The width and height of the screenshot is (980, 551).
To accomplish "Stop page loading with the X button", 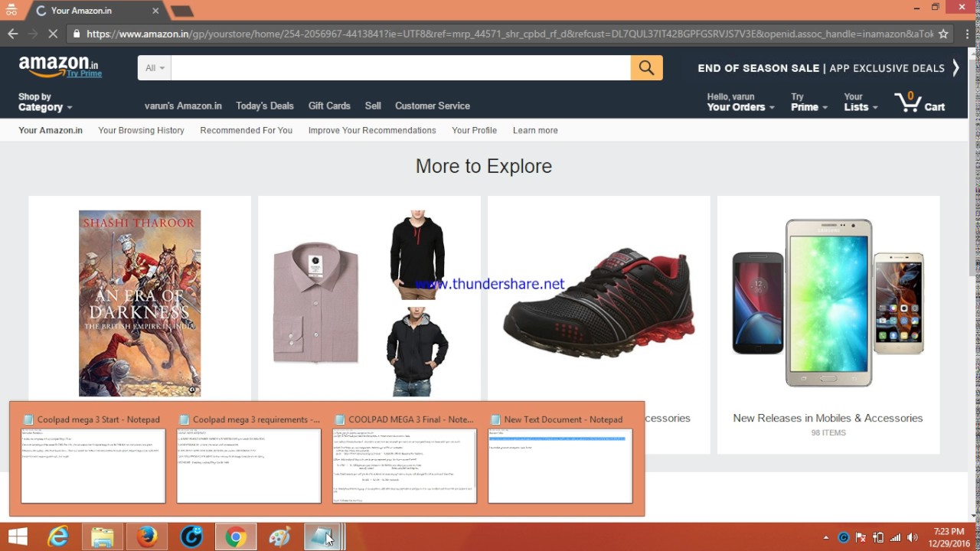I will click(54, 34).
